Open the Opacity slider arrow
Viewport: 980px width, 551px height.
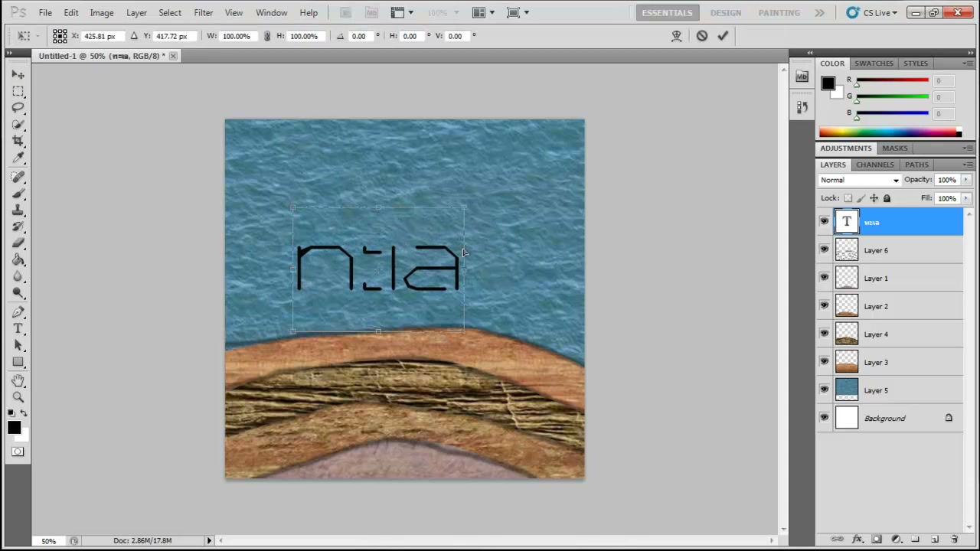point(965,180)
